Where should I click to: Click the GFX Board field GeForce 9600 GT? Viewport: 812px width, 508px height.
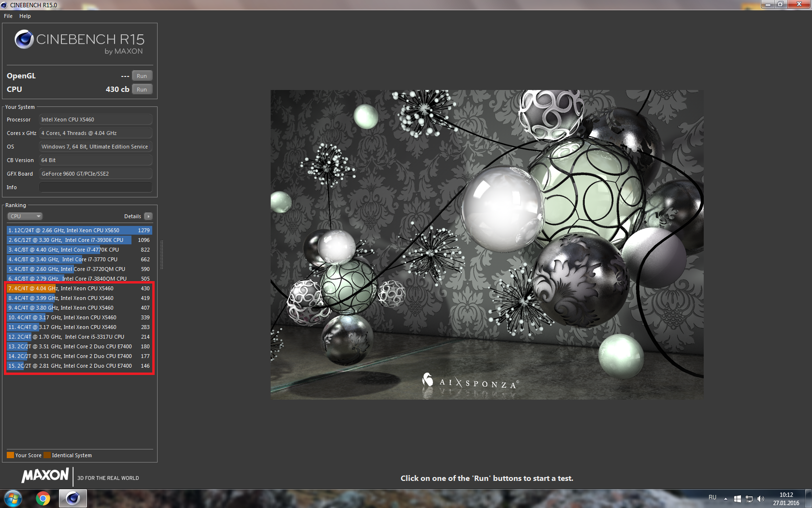click(96, 174)
